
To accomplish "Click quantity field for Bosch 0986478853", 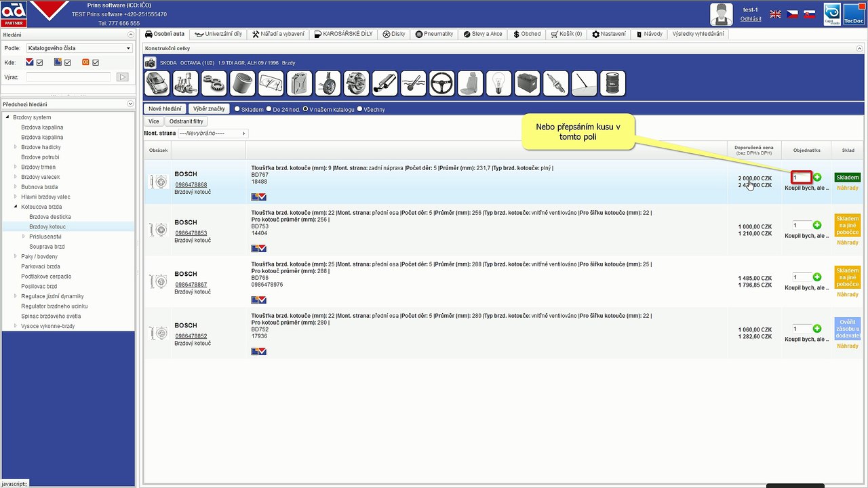I will [802, 225].
